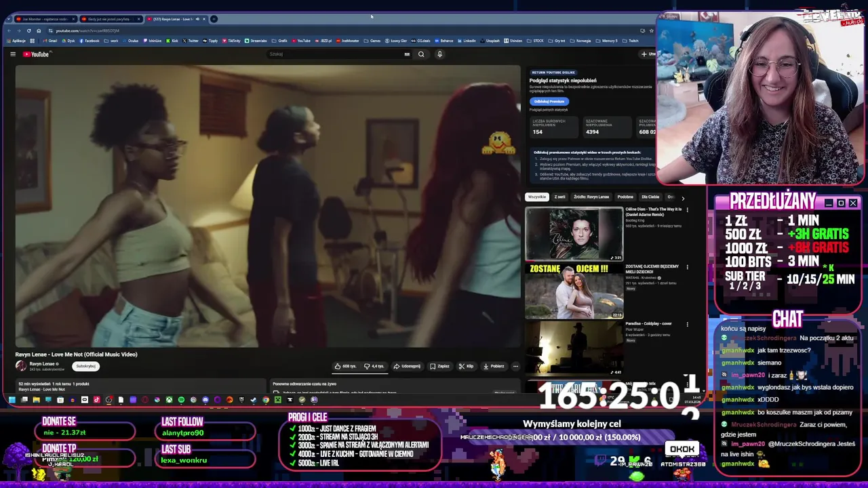Open the 'work' bookmarks folder
The width and height of the screenshot is (868, 488).
pyautogui.click(x=112, y=41)
